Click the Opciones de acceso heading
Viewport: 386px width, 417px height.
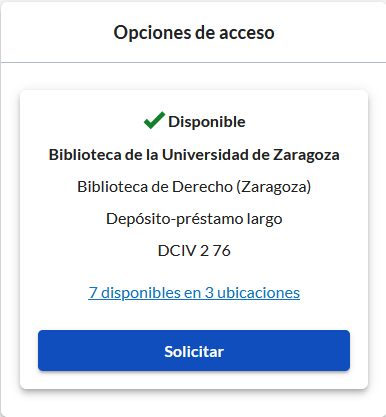click(194, 33)
